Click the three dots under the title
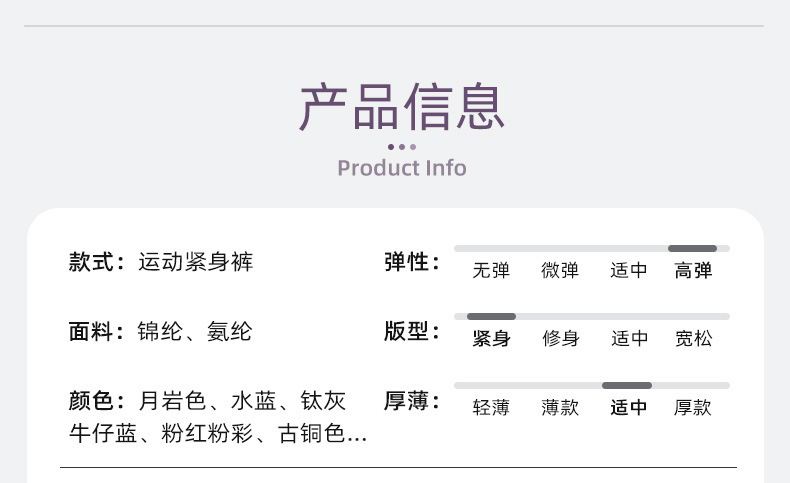790x483 pixels. point(402,147)
